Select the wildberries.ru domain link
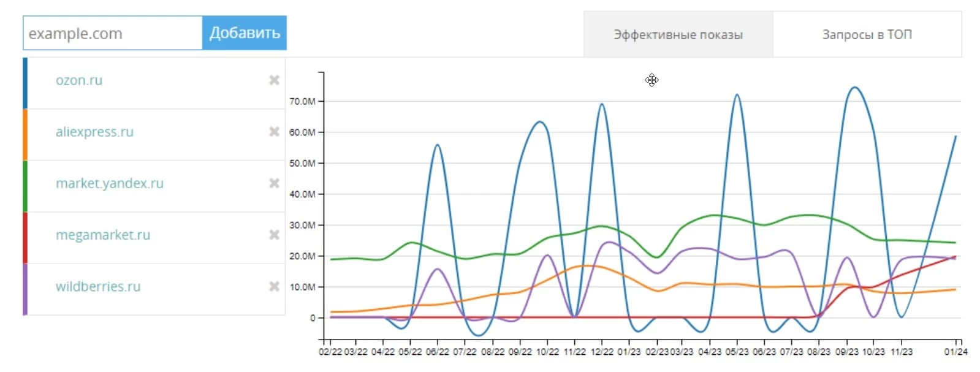 [98, 286]
